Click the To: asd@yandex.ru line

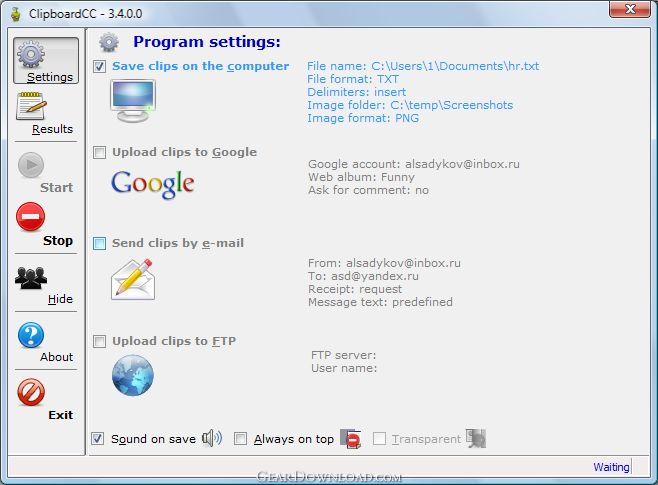click(x=363, y=276)
